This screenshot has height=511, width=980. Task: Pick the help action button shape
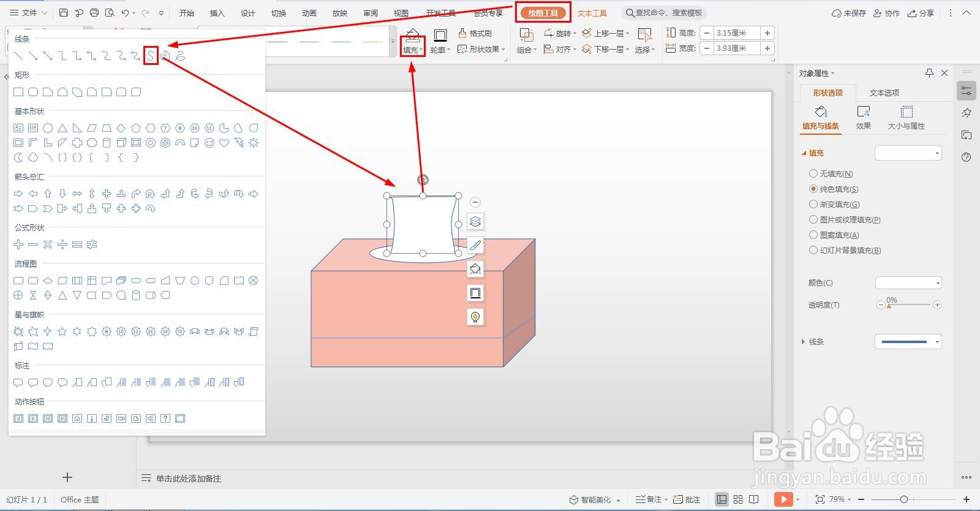click(x=165, y=418)
